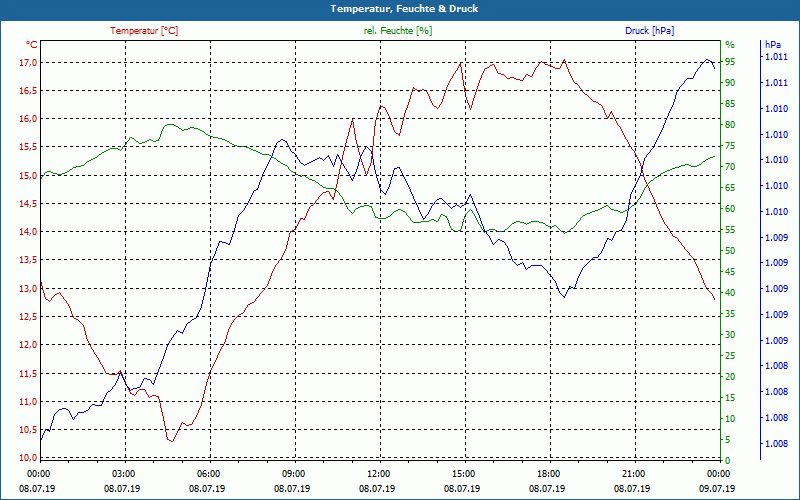The image size is (800, 500).
Task: Click the '80' humidity axis value
Action: tap(730, 124)
